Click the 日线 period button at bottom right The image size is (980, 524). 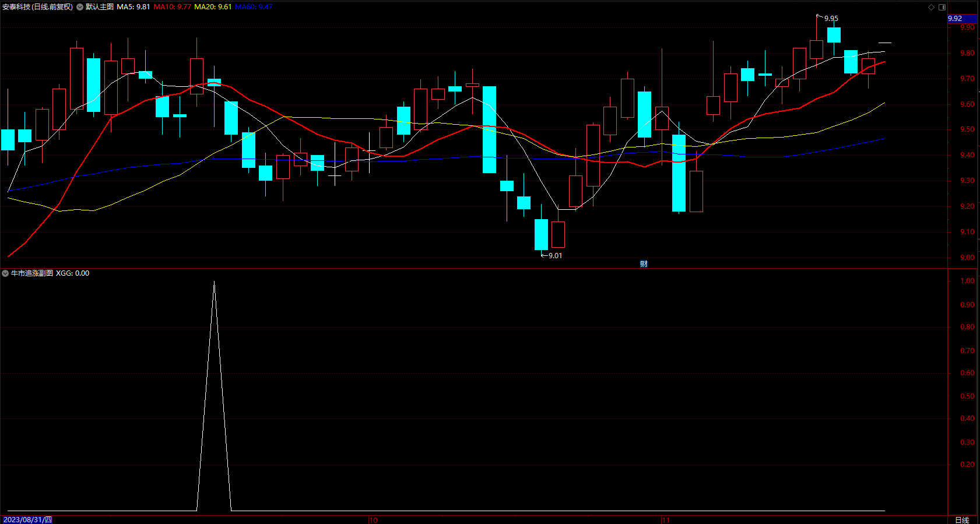[x=962, y=520]
